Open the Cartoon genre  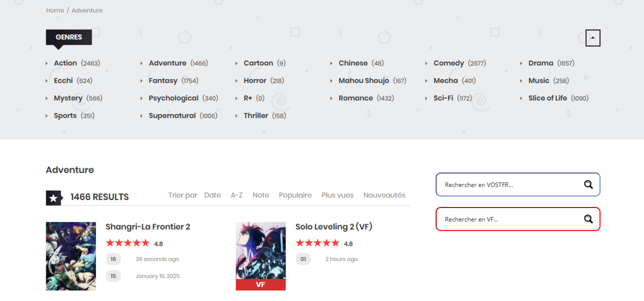258,63
